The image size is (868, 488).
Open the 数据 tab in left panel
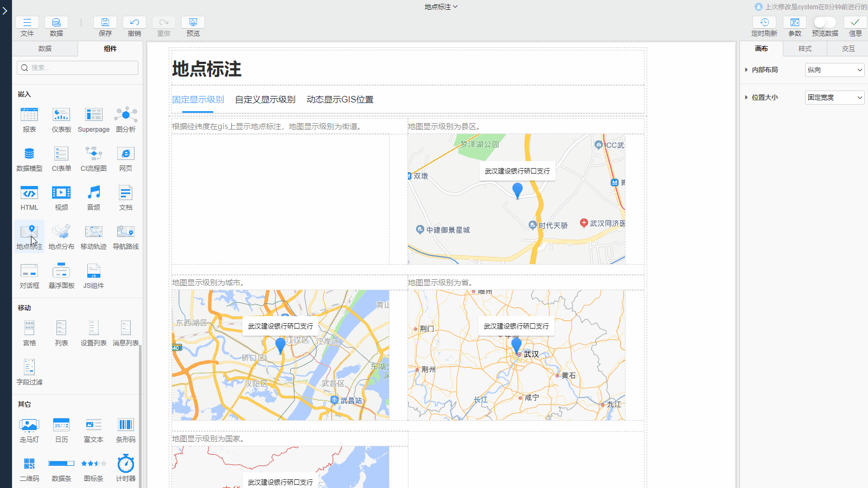45,49
